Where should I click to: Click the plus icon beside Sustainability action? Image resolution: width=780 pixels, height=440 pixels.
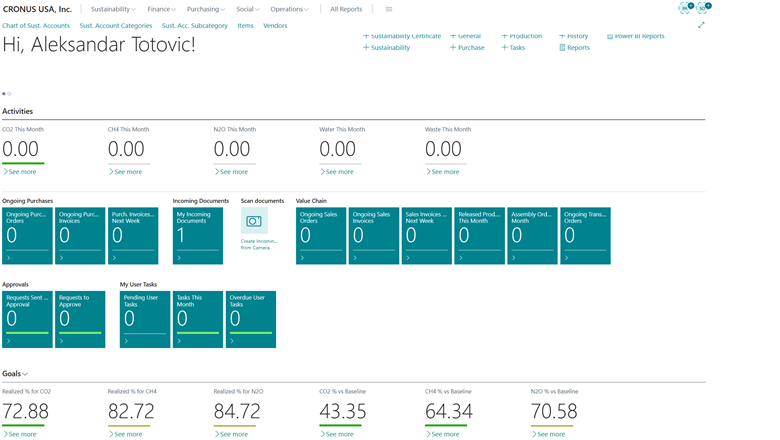tap(366, 47)
